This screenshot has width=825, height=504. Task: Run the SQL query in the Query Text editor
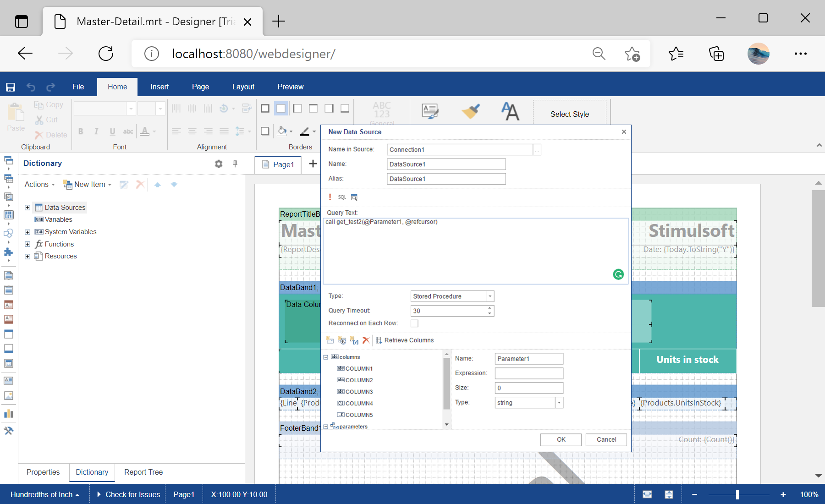[330, 197]
